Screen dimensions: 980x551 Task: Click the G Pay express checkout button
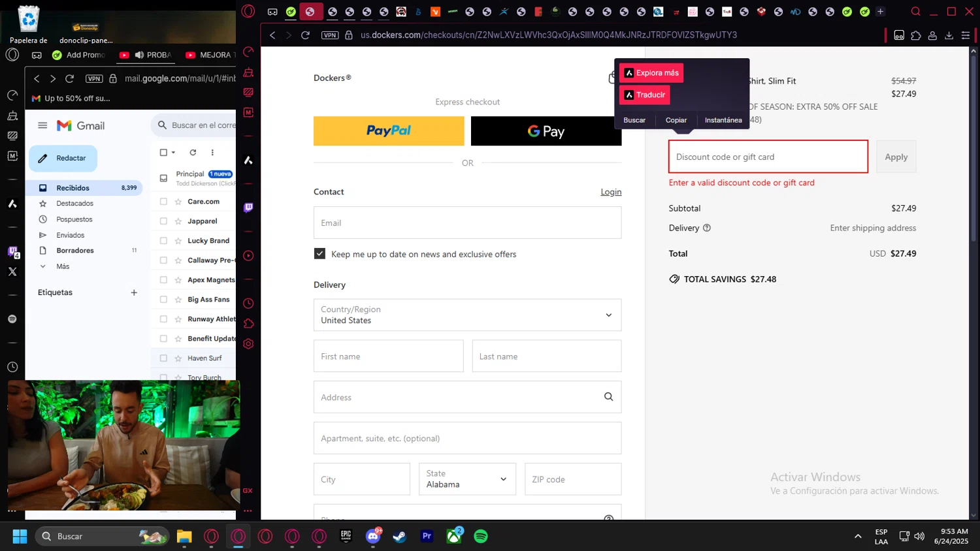[x=546, y=131]
